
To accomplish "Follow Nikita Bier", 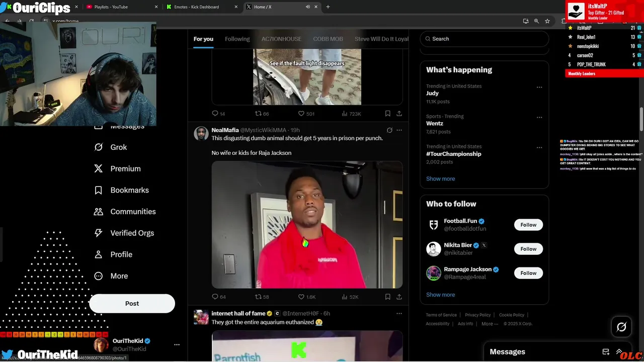I will click(x=528, y=249).
